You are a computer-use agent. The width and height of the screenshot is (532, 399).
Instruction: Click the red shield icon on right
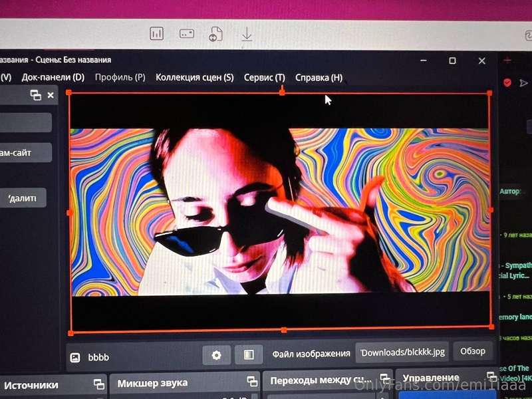[507, 82]
